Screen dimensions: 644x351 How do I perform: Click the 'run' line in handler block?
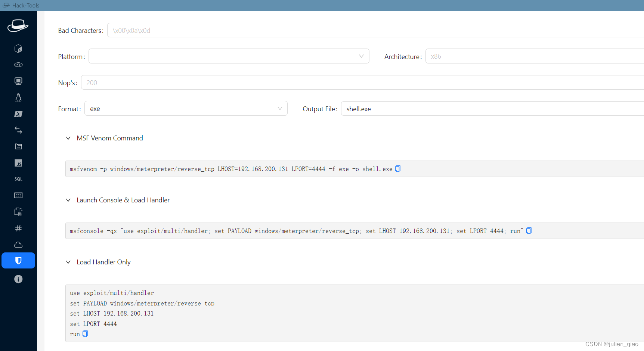[x=75, y=334]
